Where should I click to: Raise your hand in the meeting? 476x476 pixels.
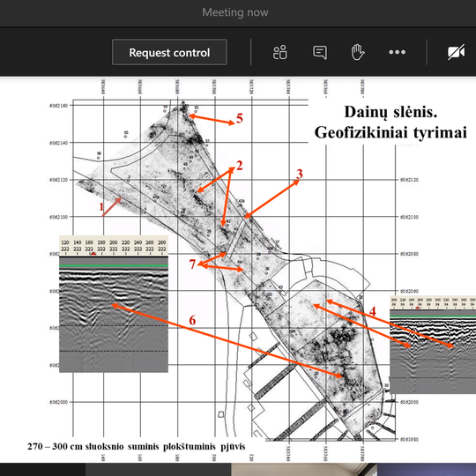point(358,52)
